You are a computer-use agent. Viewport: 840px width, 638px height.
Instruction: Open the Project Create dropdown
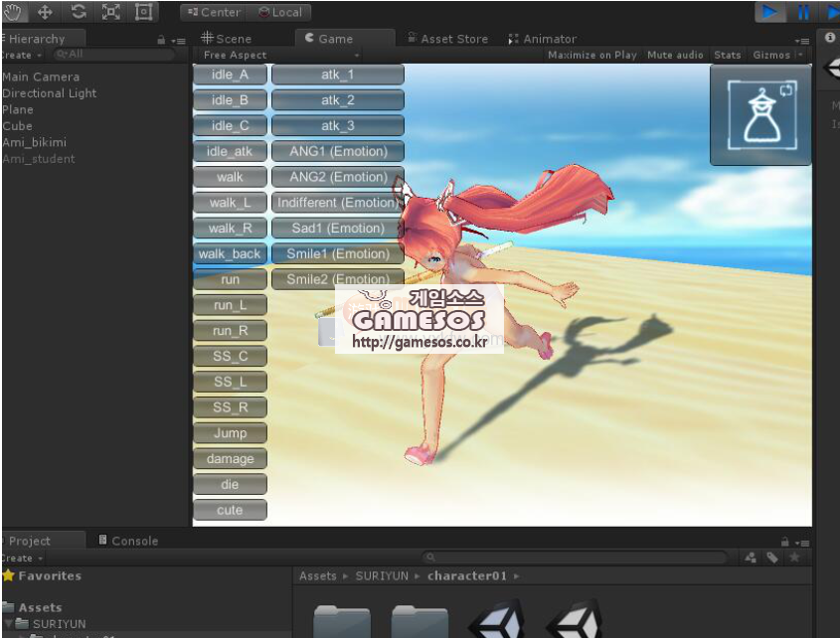tap(22, 558)
